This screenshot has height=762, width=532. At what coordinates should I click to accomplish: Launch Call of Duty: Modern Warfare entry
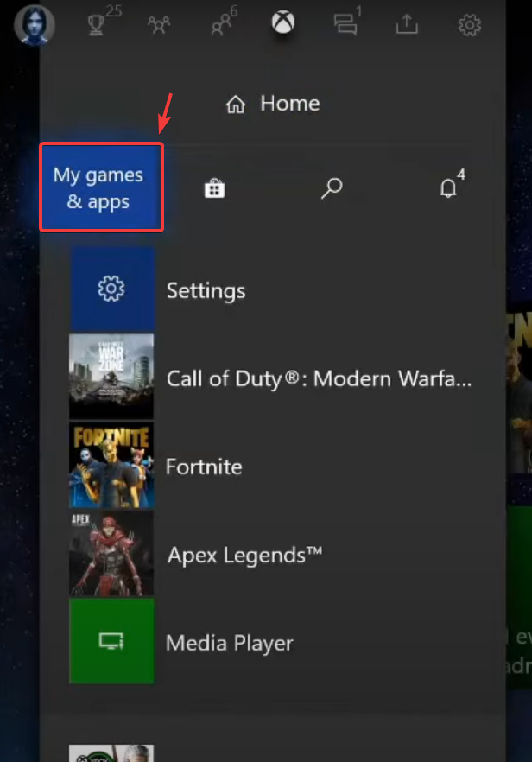tap(319, 378)
